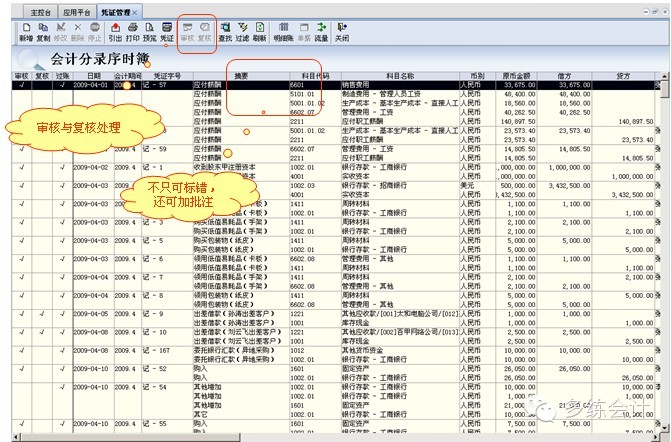671x442 pixels.
Task: Open 预览 (print preview) from the toolbar
Action: click(x=149, y=33)
